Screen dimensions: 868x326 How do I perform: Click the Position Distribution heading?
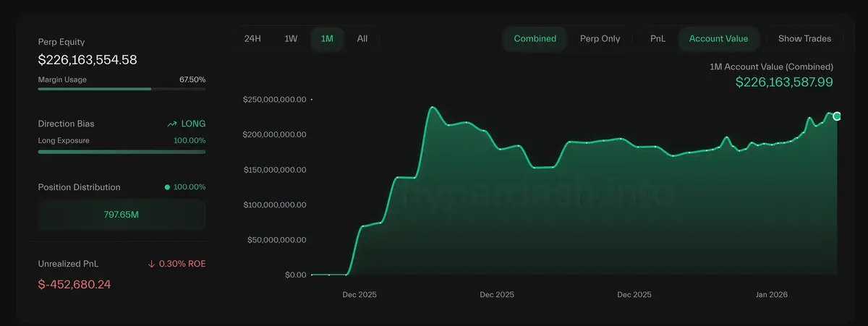click(x=80, y=187)
